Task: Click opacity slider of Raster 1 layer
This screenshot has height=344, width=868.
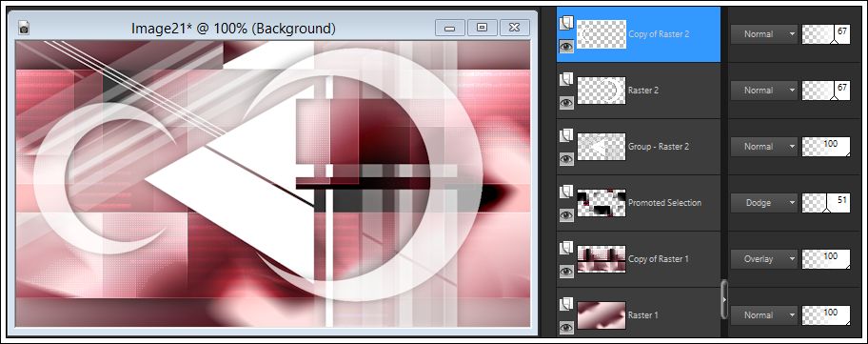Action: pyautogui.click(x=826, y=315)
